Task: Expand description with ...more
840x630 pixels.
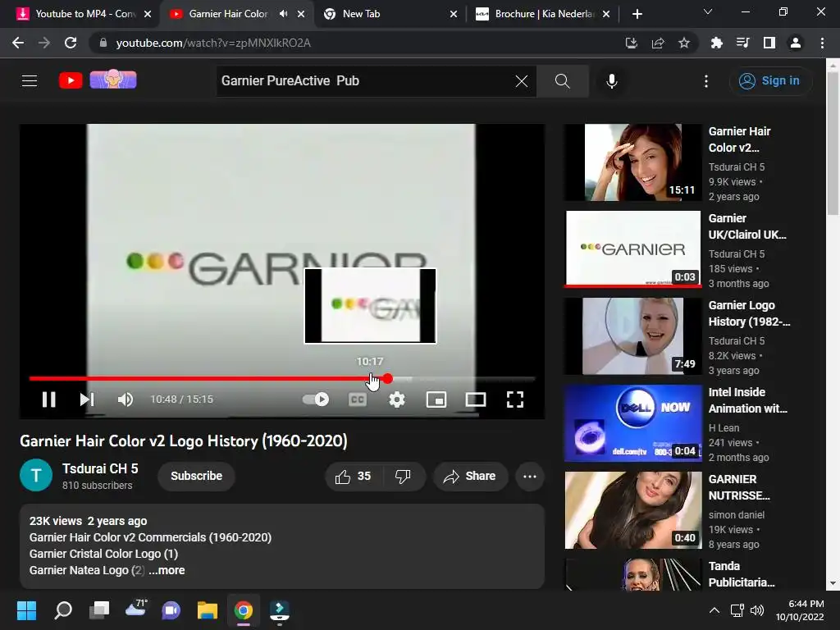Action: point(167,571)
